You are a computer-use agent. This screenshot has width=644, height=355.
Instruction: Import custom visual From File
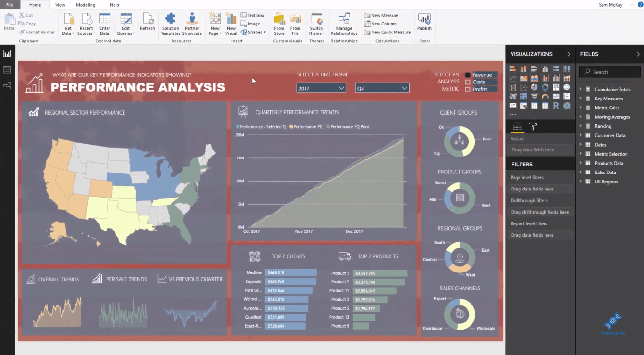[x=295, y=24]
